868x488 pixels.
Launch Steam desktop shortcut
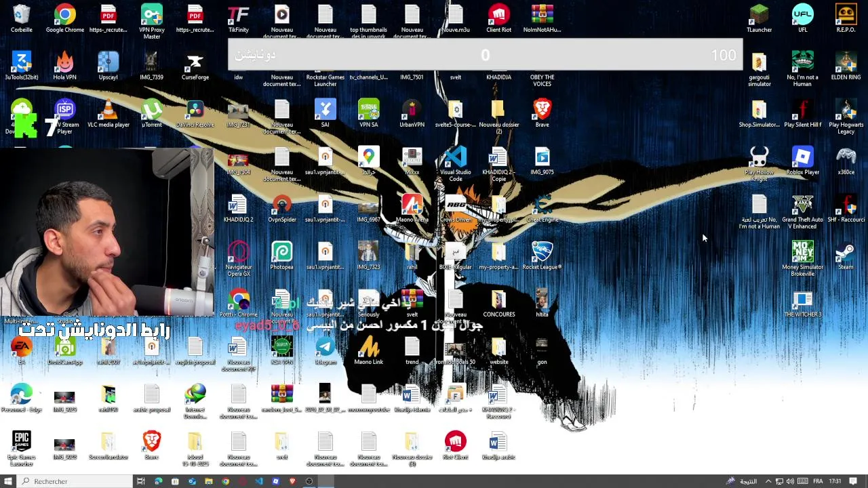pyautogui.click(x=846, y=256)
